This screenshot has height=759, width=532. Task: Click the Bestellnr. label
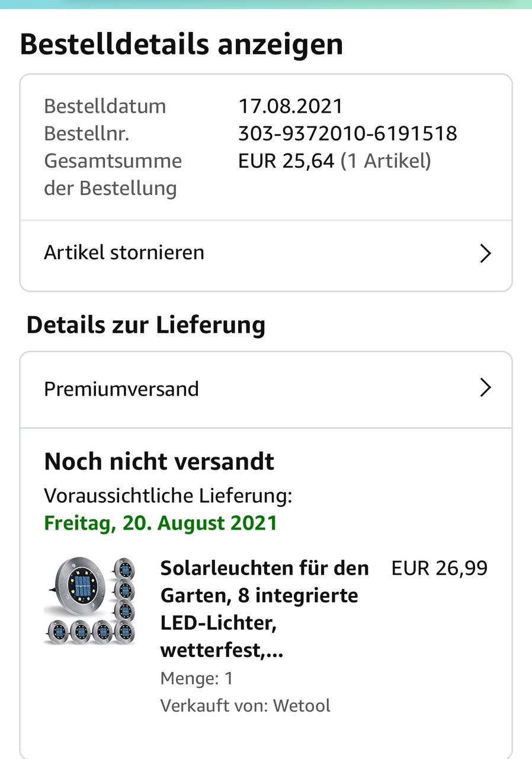coord(86,133)
